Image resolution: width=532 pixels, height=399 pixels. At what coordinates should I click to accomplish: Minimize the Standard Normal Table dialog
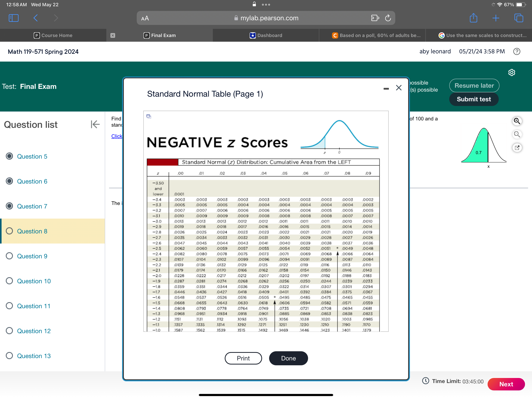386,89
